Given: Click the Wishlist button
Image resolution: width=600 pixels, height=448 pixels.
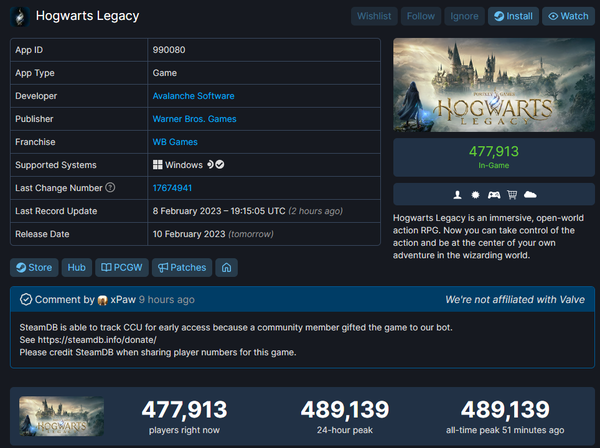Looking at the screenshot, I should 374,16.
